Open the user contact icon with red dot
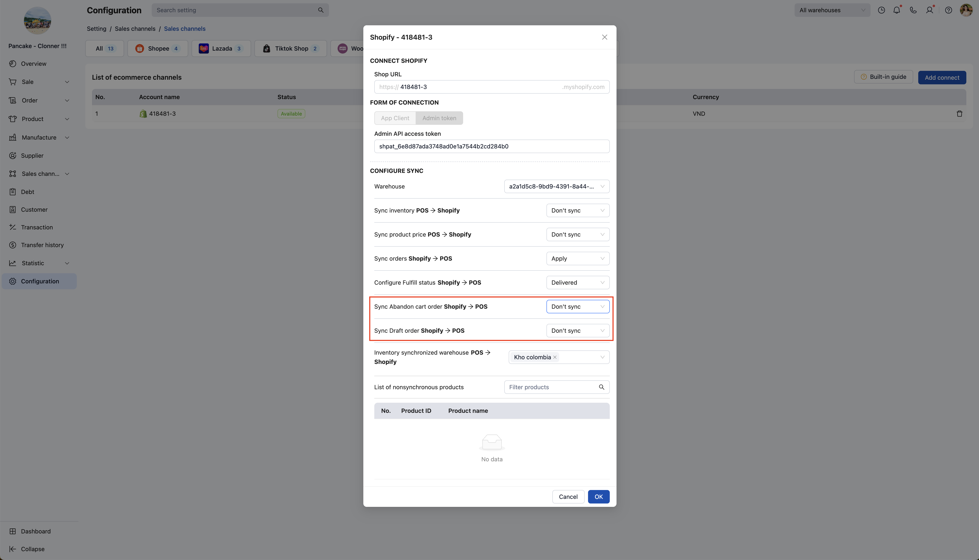 930,10
